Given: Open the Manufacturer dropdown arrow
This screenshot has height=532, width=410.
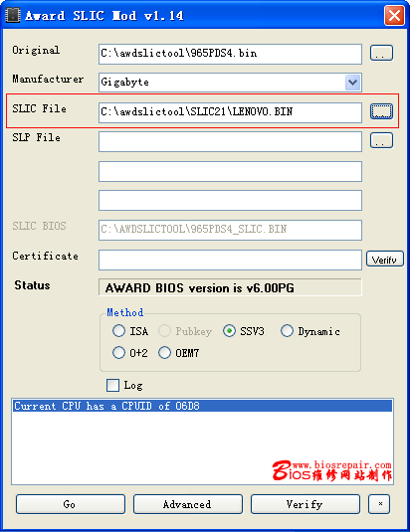Looking at the screenshot, I should tap(352, 83).
